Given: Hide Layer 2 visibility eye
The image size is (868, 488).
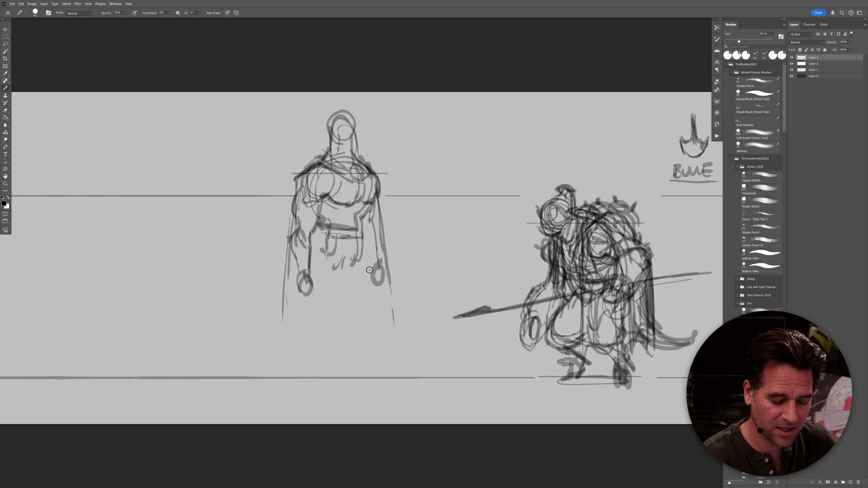Looking at the screenshot, I should 791,64.
